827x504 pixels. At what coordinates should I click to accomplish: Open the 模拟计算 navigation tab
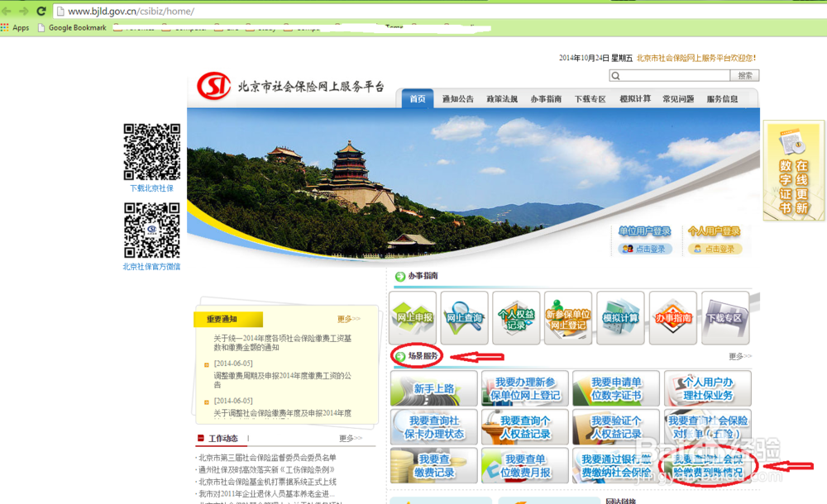(x=635, y=98)
